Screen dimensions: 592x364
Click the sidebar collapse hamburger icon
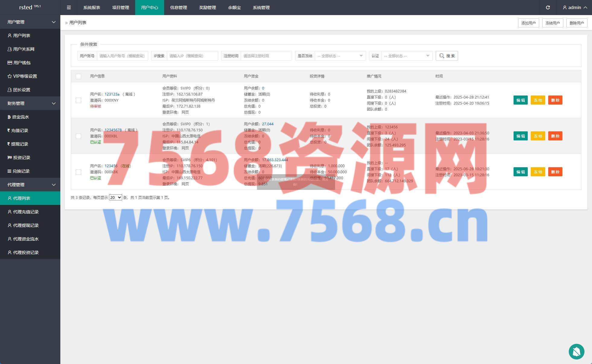point(69,8)
